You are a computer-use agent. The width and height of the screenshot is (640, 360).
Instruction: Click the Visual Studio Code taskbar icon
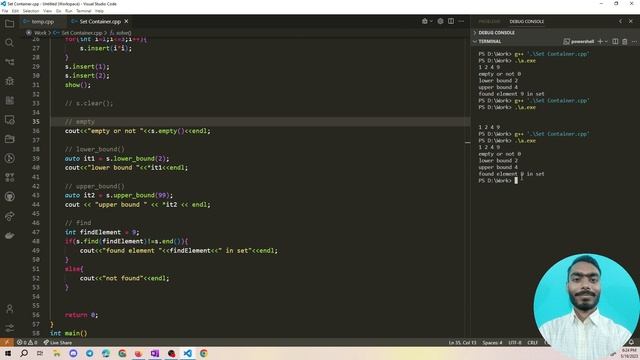[x=187, y=353]
